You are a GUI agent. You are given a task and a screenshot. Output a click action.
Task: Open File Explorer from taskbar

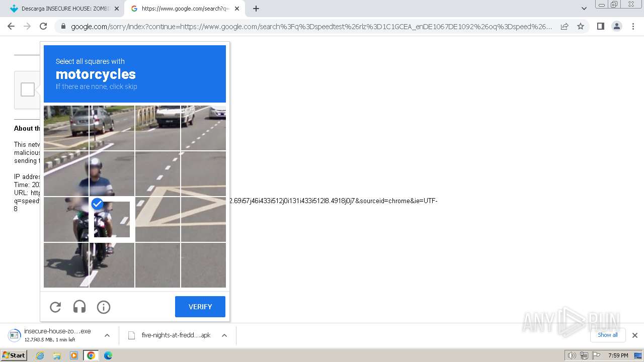57,355
